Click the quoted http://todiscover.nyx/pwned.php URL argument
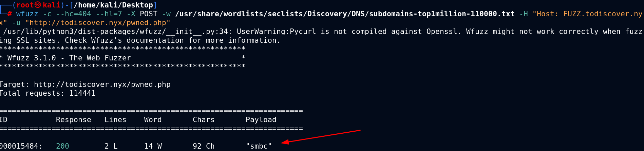Image resolution: width=644 pixels, height=151 pixels. tap(98, 23)
